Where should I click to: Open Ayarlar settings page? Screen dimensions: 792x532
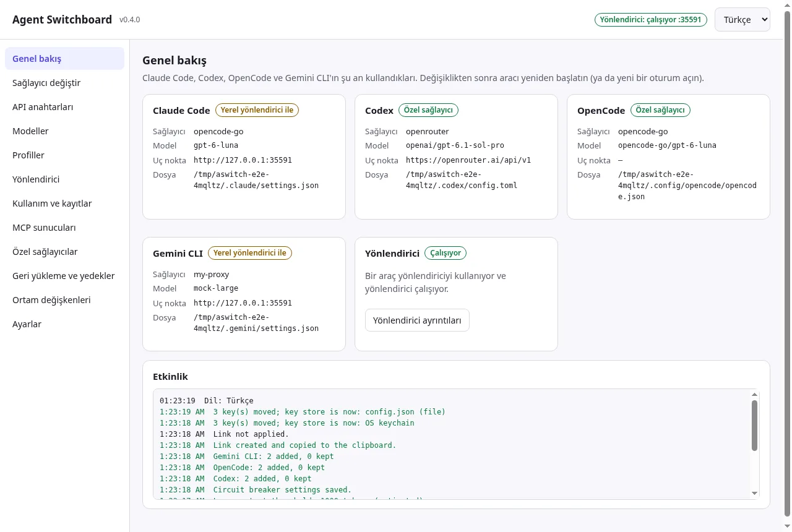coord(64,324)
